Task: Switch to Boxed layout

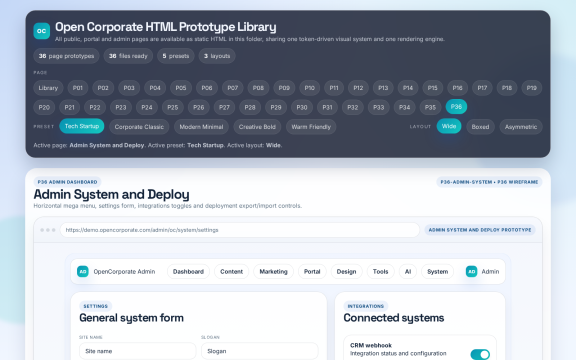Action: click(480, 127)
